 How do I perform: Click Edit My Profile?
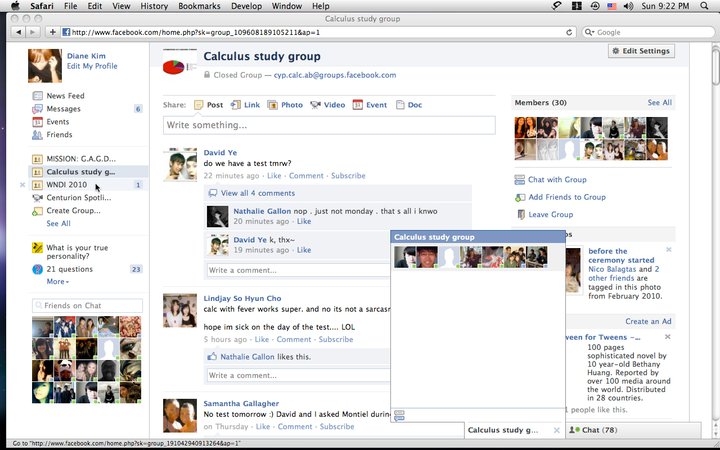[x=92, y=66]
